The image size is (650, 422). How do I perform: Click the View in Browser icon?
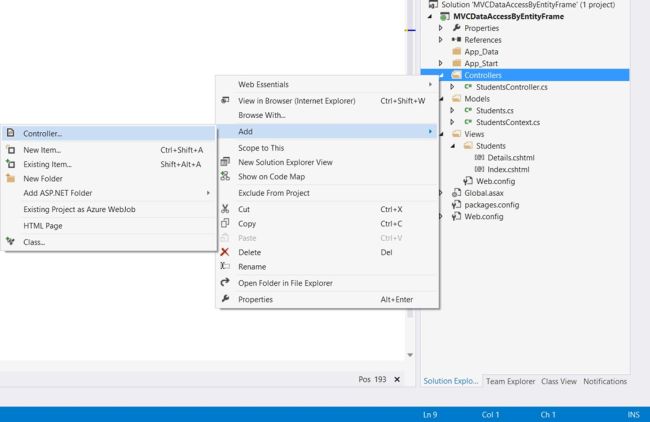pos(225,100)
